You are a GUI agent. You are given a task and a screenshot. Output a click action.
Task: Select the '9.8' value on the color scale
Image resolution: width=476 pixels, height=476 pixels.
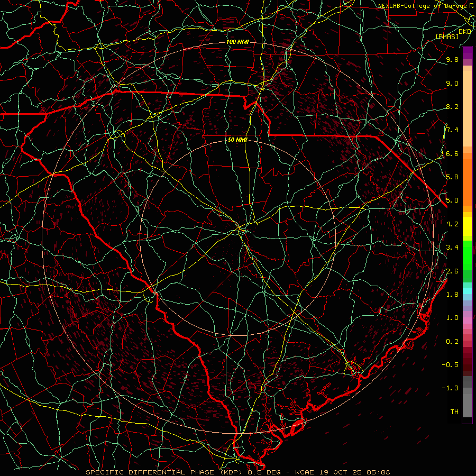click(452, 59)
